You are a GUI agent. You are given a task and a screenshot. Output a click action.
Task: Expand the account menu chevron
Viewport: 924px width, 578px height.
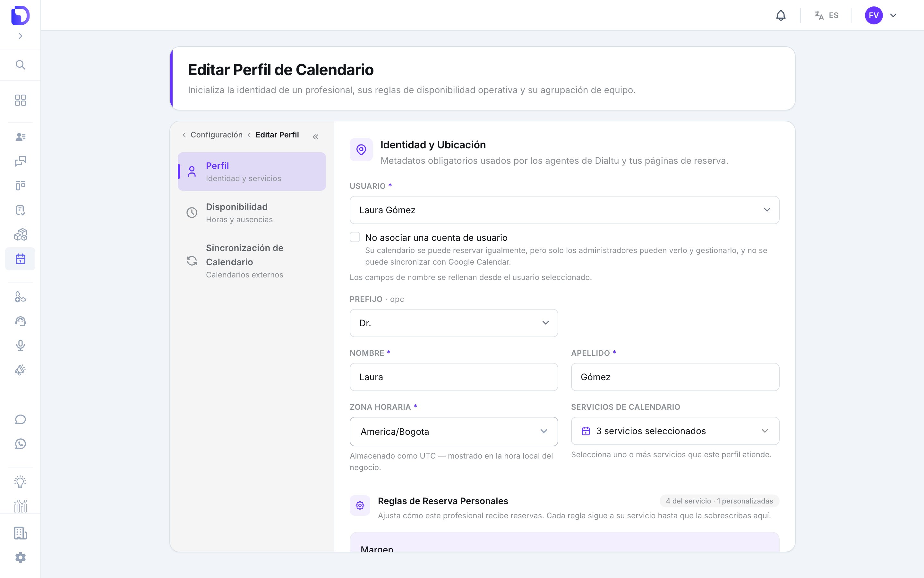click(x=893, y=15)
